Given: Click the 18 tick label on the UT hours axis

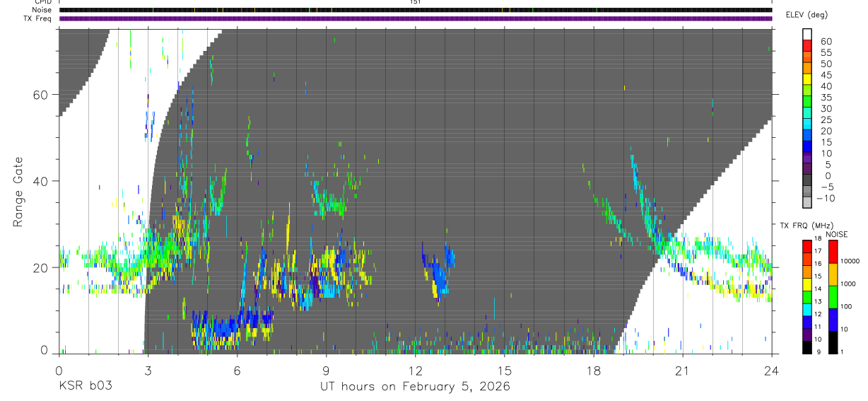Looking at the screenshot, I should click(x=593, y=370).
